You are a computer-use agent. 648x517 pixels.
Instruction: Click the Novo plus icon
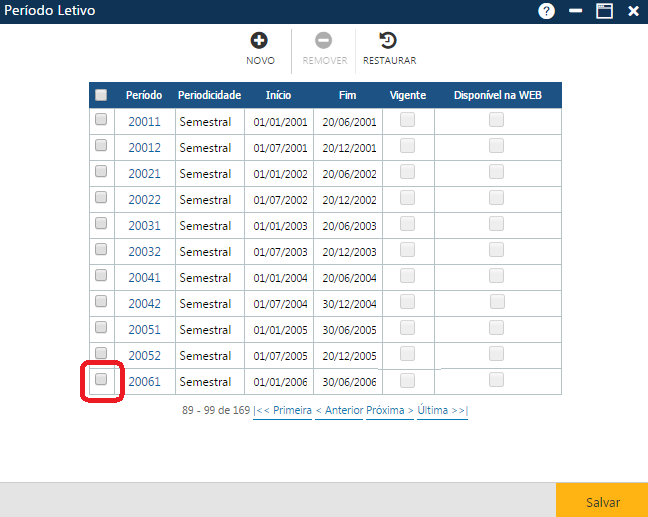[x=259, y=41]
